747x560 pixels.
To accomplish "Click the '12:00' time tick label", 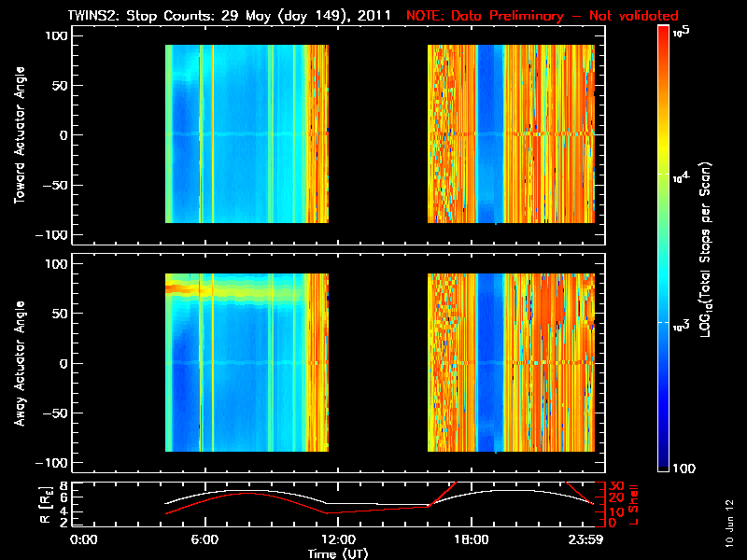I will [338, 540].
